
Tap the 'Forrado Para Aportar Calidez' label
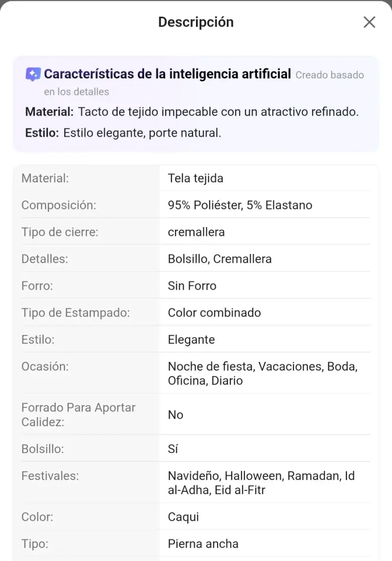(x=78, y=414)
